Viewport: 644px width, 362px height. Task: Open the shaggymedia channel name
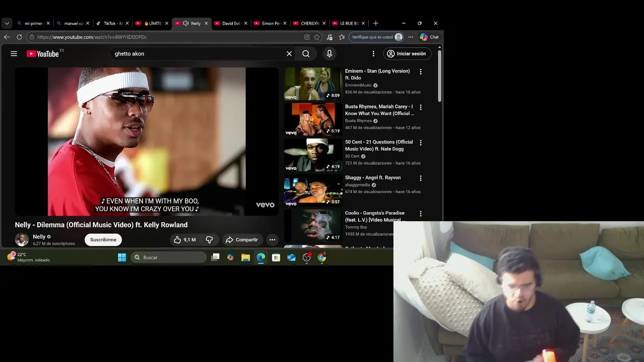pyautogui.click(x=358, y=185)
